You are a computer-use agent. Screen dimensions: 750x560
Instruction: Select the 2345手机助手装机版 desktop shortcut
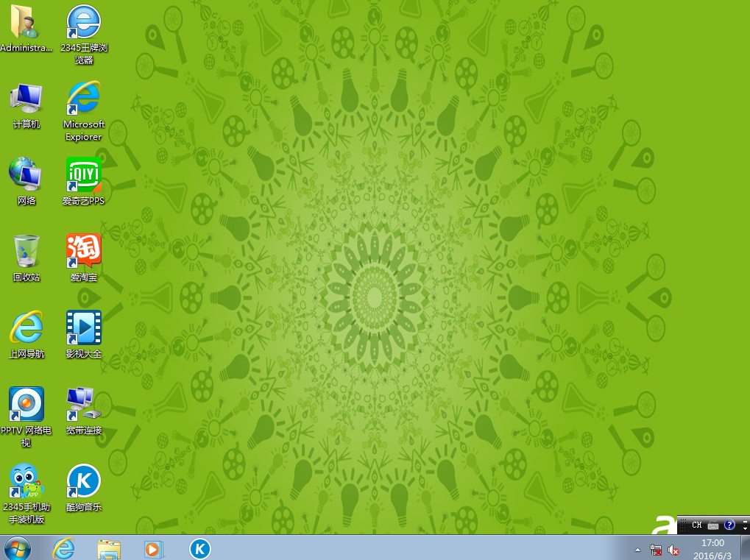pyautogui.click(x=26, y=494)
